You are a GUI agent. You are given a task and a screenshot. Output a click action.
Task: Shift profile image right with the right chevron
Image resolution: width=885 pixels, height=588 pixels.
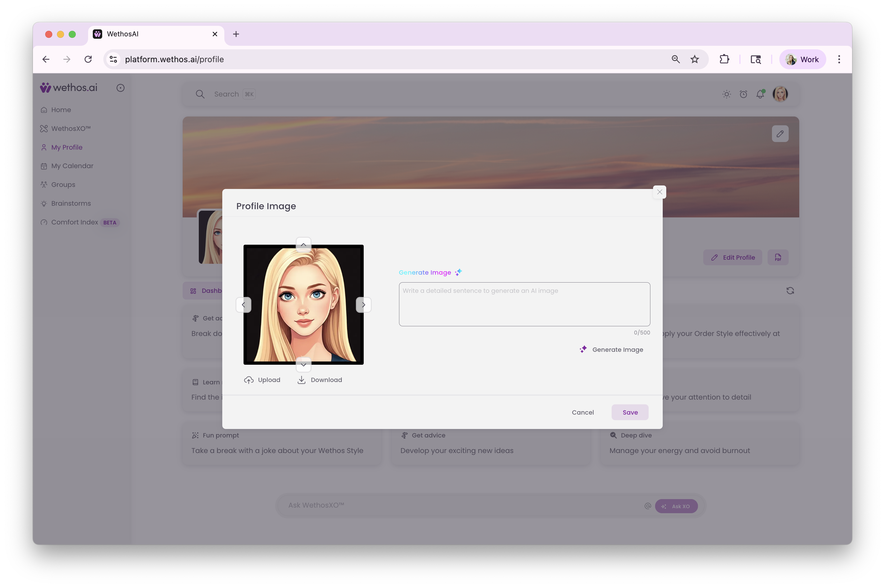coord(363,305)
